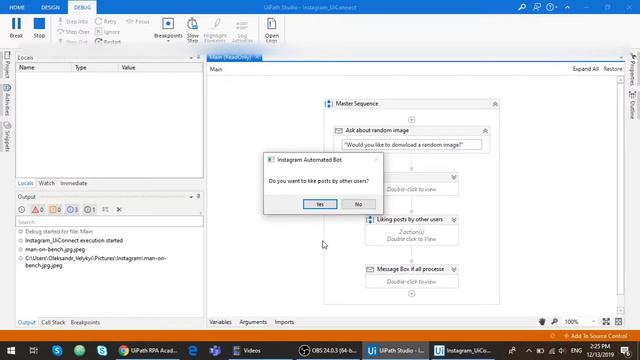Image resolution: width=640 pixels, height=360 pixels.
Task: Clear all Output panel messages
Action: point(119,209)
